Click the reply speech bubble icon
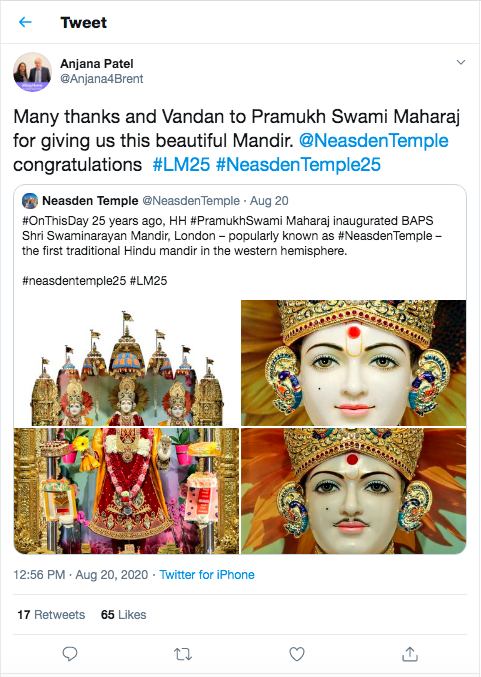The height and width of the screenshot is (677, 481). click(70, 654)
